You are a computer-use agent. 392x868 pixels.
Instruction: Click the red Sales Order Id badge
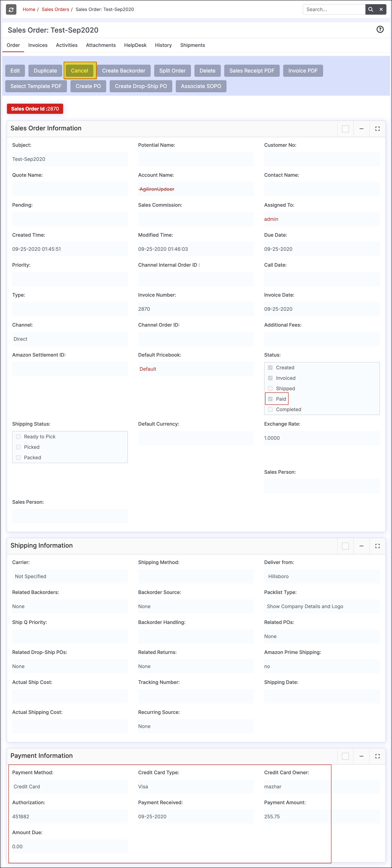click(x=35, y=109)
